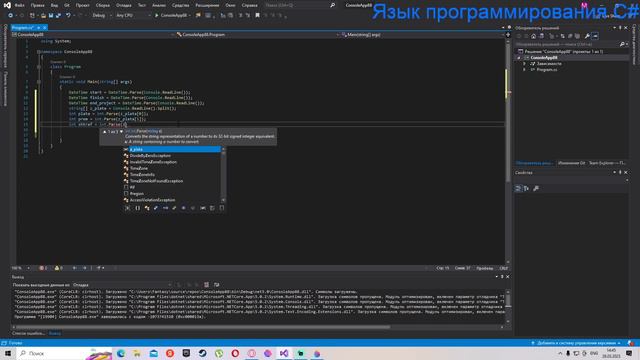The height and width of the screenshot is (360, 640).
Task: Click the clear all output icon
Action: [207, 285]
